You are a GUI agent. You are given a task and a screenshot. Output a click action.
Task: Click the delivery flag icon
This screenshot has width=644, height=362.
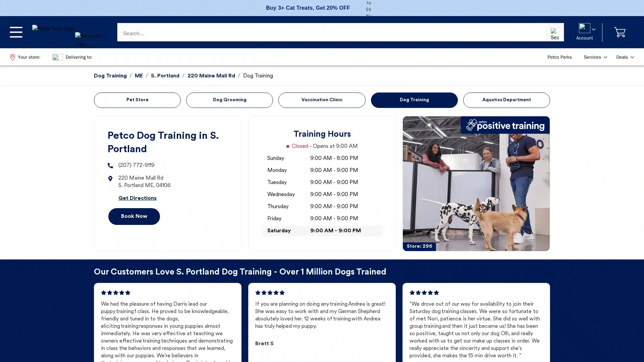pyautogui.click(x=57, y=57)
